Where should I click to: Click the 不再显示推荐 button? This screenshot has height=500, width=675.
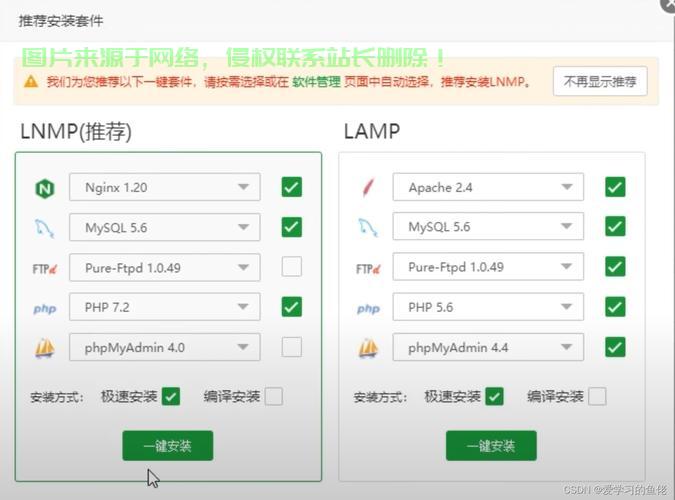point(599,82)
